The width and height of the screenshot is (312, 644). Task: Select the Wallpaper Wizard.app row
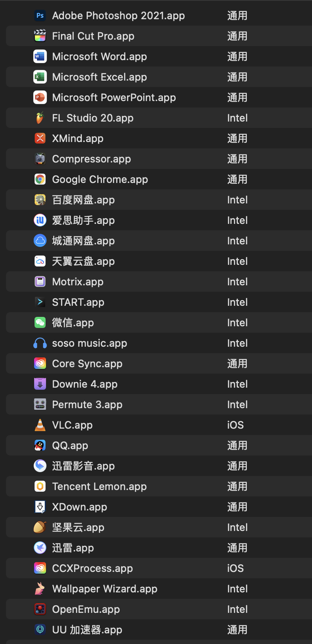pos(104,589)
